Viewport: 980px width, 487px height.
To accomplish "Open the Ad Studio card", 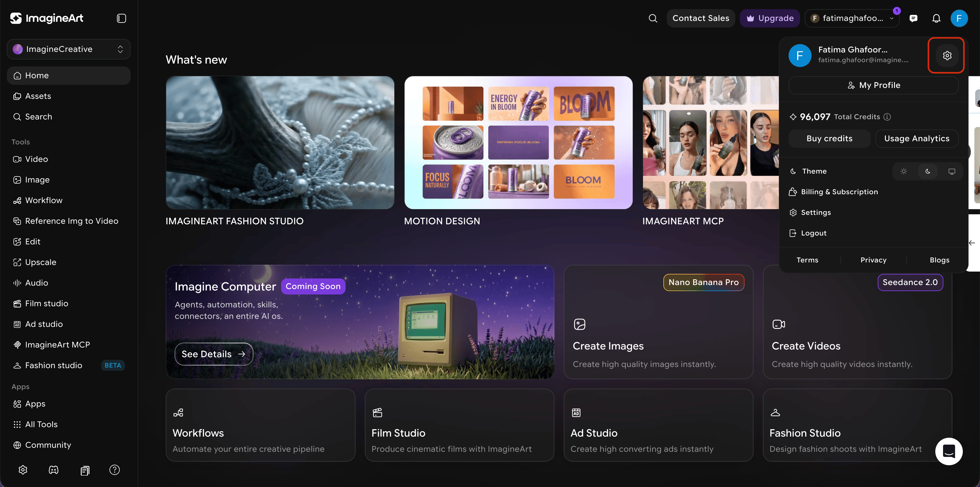I will (658, 425).
